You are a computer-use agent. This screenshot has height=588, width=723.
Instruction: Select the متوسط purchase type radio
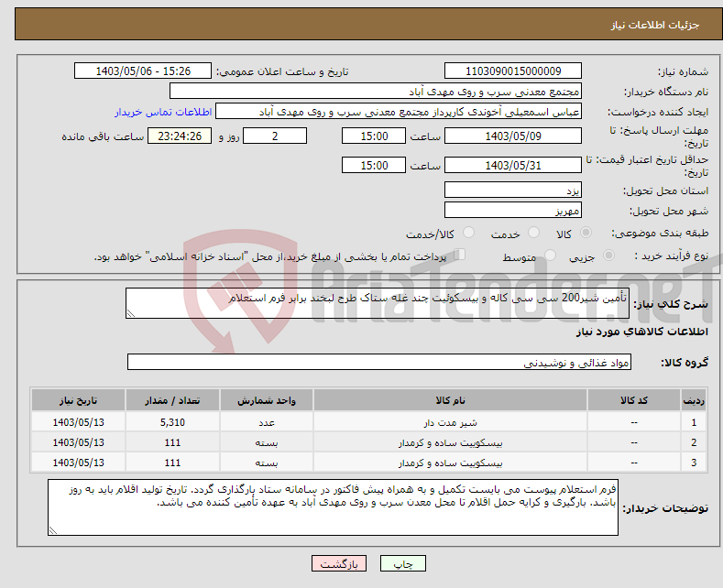click(x=550, y=256)
